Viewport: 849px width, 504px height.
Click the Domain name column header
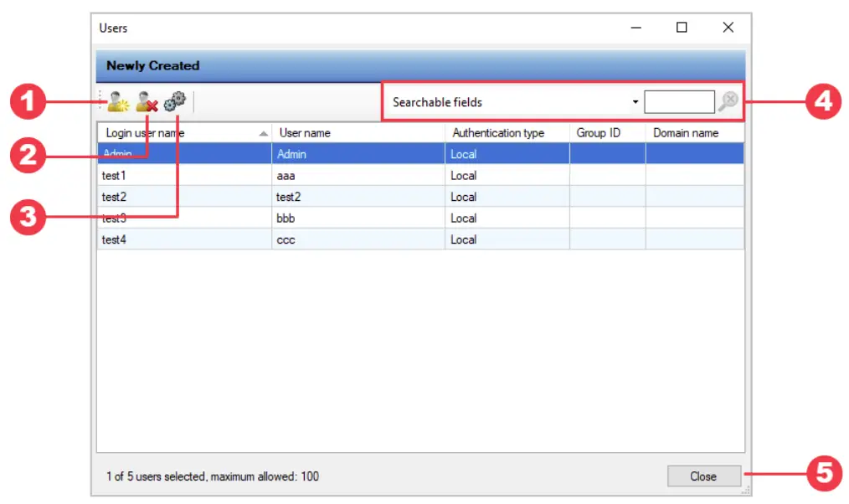tap(695, 133)
